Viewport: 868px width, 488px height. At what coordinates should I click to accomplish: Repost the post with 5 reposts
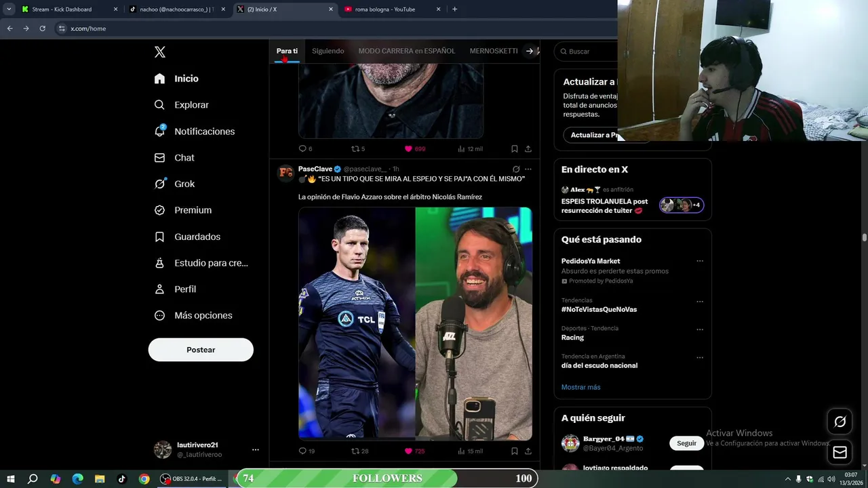(358, 148)
